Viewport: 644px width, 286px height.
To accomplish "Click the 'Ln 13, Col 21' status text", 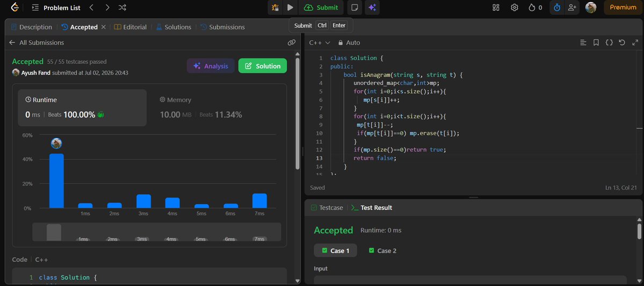I will [x=621, y=187].
